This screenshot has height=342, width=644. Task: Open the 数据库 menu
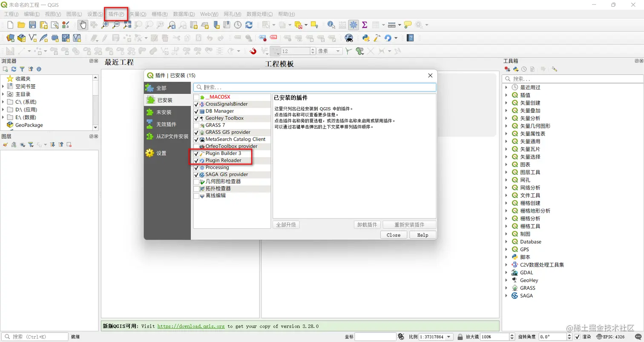click(x=184, y=14)
